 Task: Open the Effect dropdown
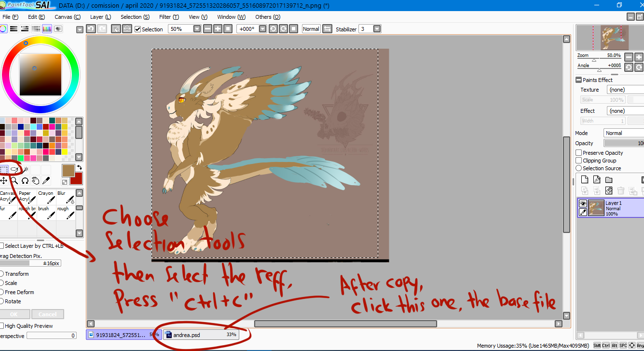click(625, 111)
